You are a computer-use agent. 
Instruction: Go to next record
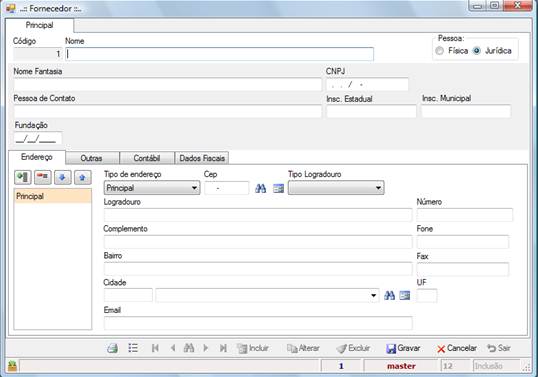pos(206,348)
